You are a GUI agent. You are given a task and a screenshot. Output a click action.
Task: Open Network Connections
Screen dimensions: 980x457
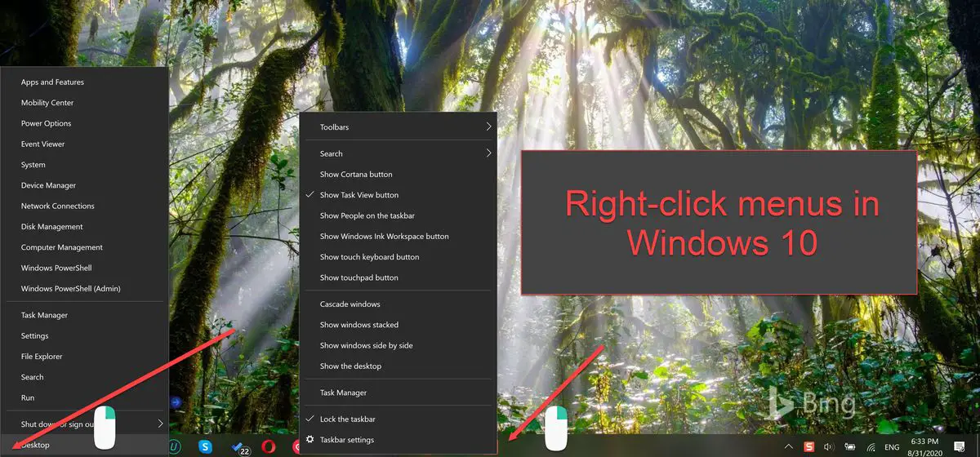click(84, 206)
